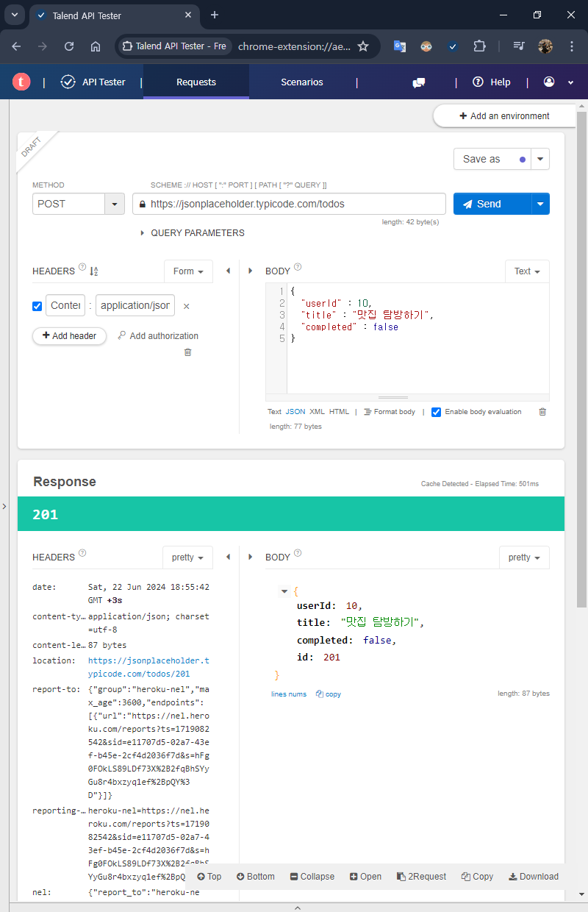Click the request BODY help icon
This screenshot has width=588, height=912.
[298, 268]
